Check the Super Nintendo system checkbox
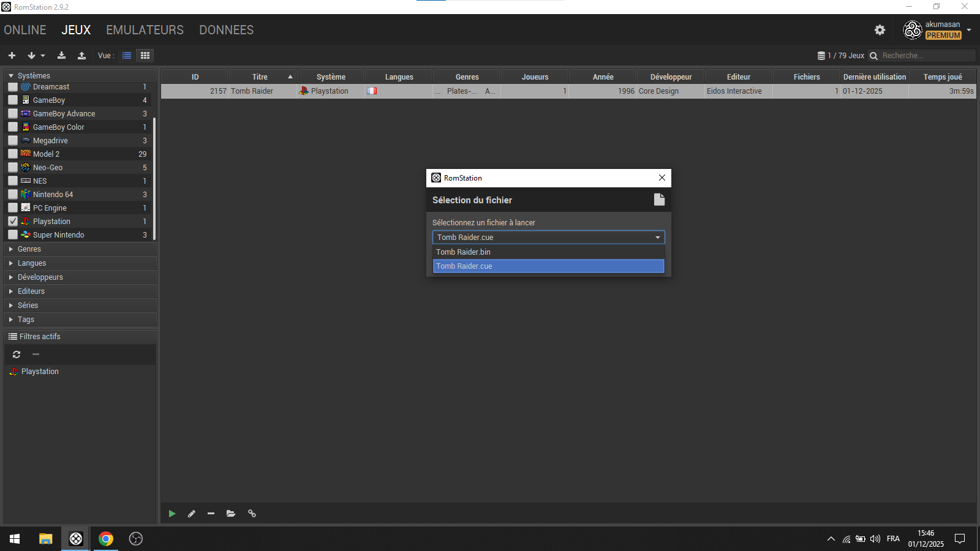980x551 pixels. click(x=13, y=234)
